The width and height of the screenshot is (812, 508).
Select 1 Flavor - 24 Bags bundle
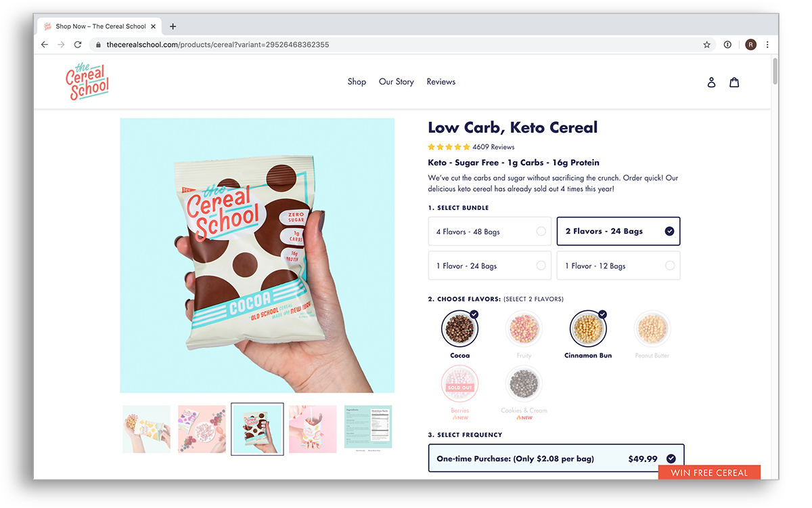pyautogui.click(x=490, y=266)
